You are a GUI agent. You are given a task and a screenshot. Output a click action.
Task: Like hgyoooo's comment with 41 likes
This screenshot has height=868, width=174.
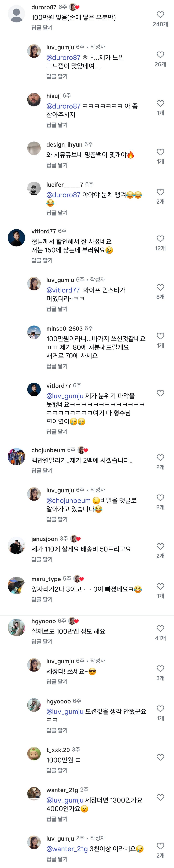[x=160, y=628]
